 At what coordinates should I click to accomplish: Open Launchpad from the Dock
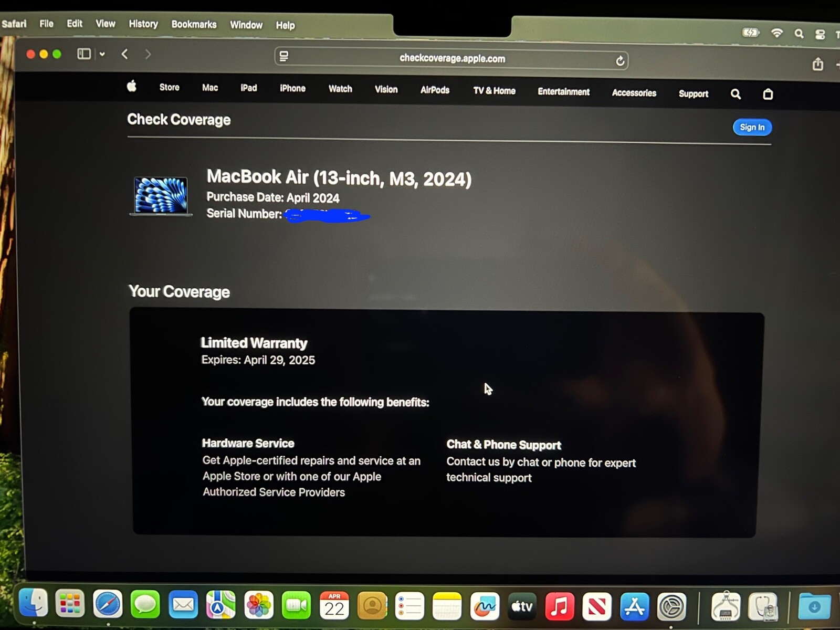tap(70, 604)
